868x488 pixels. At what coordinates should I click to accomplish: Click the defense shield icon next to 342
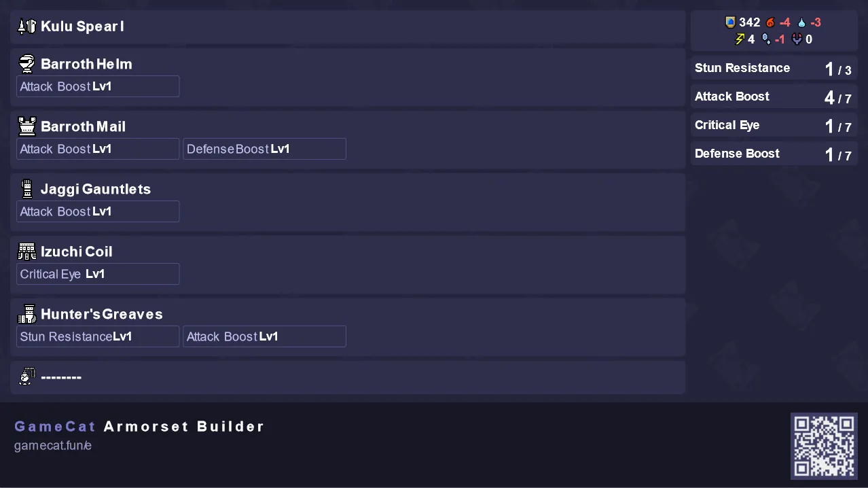tap(731, 22)
